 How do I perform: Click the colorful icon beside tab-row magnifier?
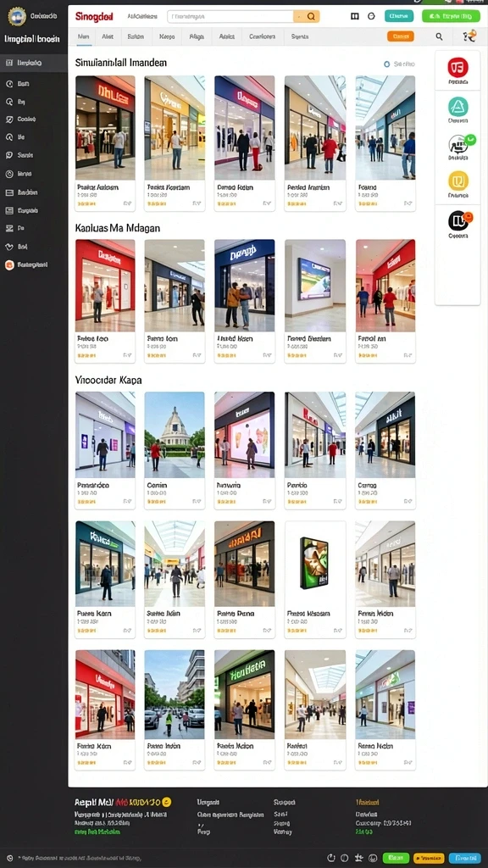pos(469,36)
